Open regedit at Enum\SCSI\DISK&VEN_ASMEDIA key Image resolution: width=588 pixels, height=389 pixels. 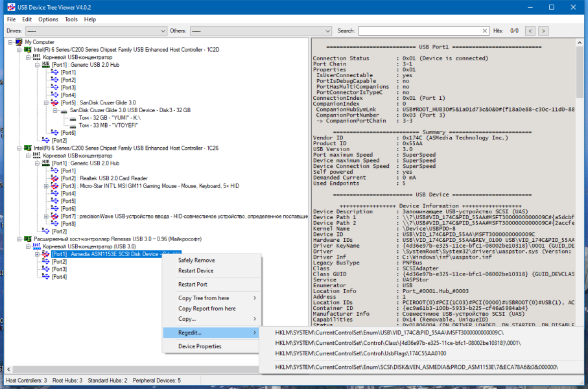(417, 367)
